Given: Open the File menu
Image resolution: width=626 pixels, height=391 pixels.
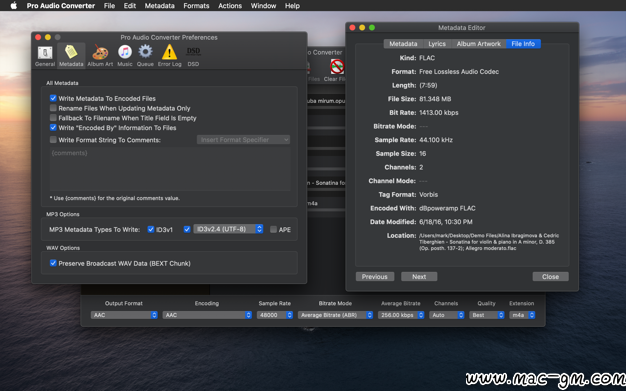Looking at the screenshot, I should [109, 6].
